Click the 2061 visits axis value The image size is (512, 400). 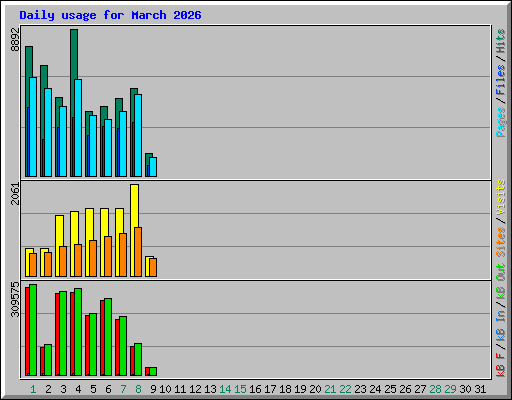[x=15, y=194]
